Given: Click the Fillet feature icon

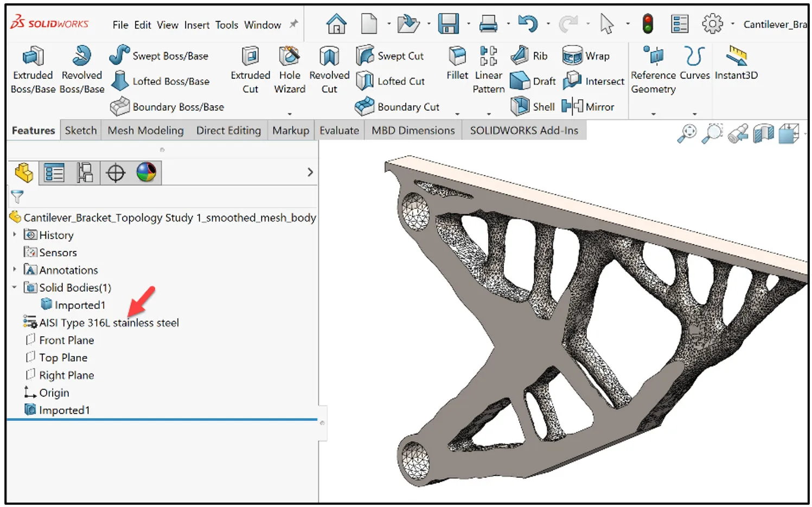Looking at the screenshot, I should tap(457, 57).
